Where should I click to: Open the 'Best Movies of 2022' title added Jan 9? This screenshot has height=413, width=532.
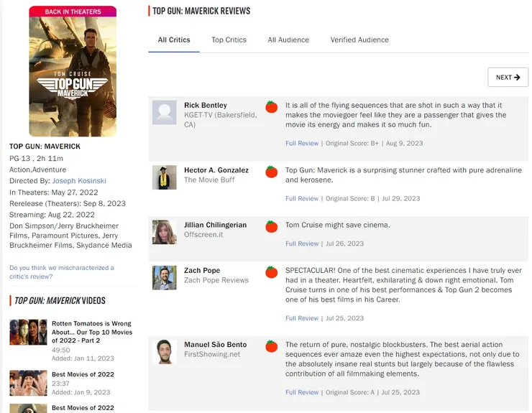click(83, 374)
